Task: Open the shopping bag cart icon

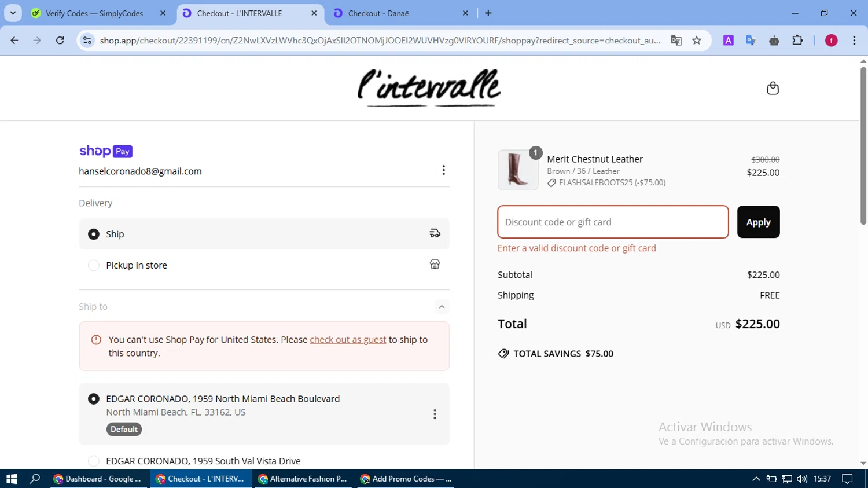Action: click(x=773, y=88)
